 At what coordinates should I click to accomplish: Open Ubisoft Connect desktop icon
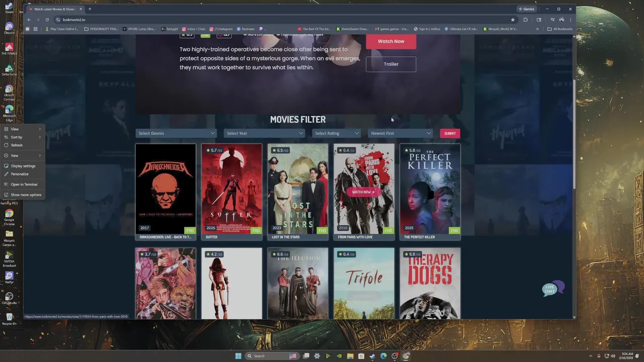coord(9,93)
